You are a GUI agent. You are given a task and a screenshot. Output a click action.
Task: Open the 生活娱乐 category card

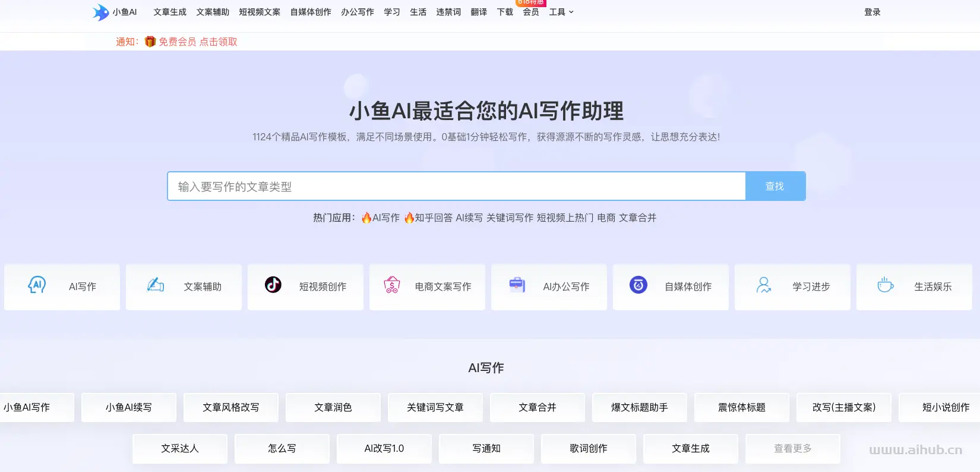click(914, 287)
